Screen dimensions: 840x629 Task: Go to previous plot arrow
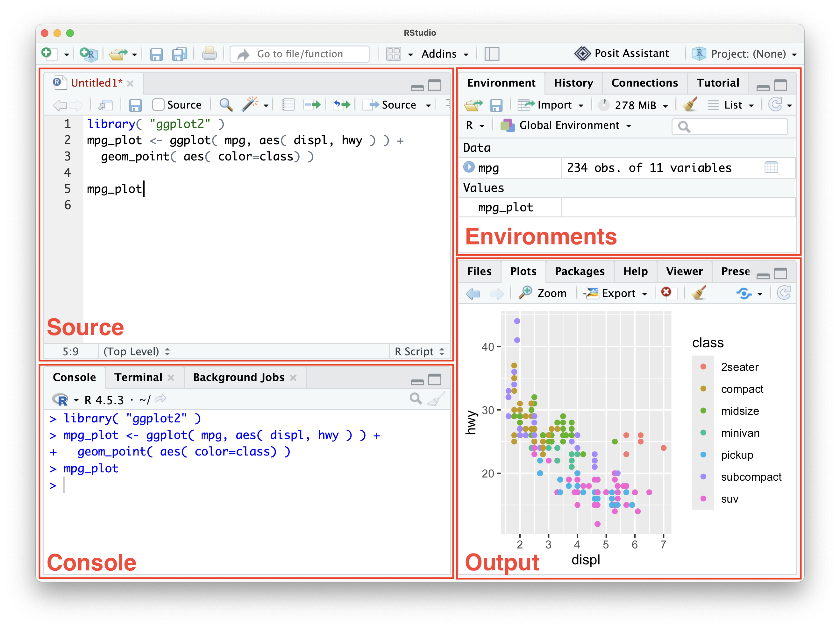(x=473, y=293)
